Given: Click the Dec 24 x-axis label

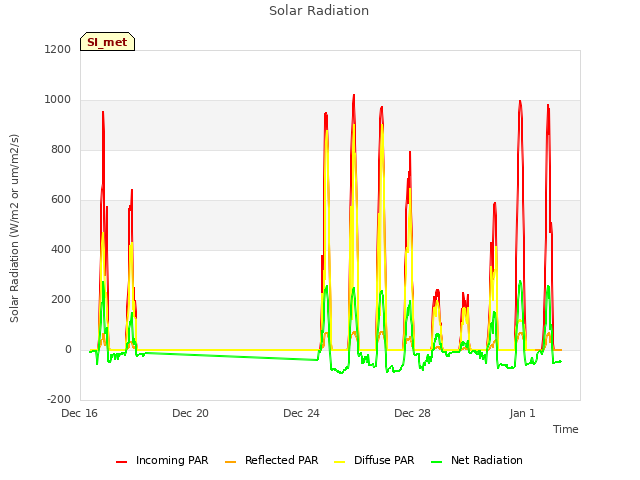Looking at the screenshot, I should 301,413.
